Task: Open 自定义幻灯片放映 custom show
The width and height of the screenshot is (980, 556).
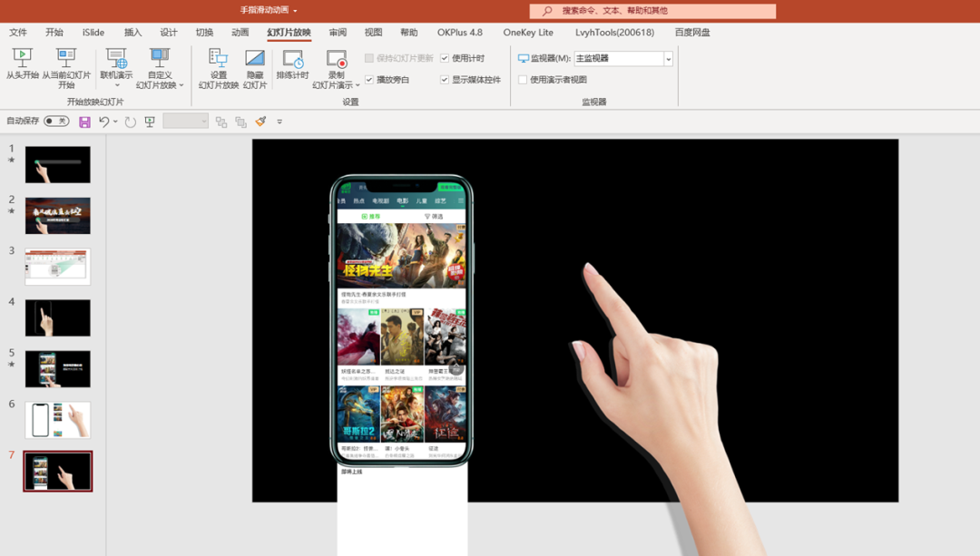Action: [x=160, y=69]
